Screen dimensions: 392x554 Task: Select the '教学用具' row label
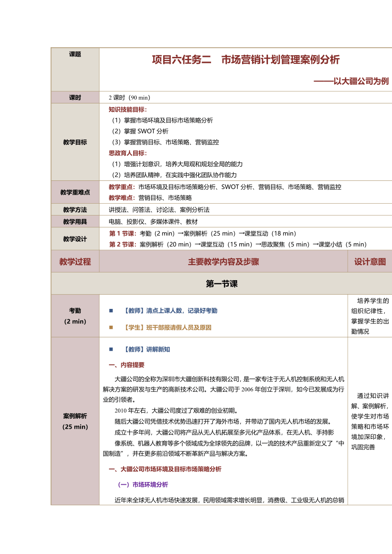point(75,222)
